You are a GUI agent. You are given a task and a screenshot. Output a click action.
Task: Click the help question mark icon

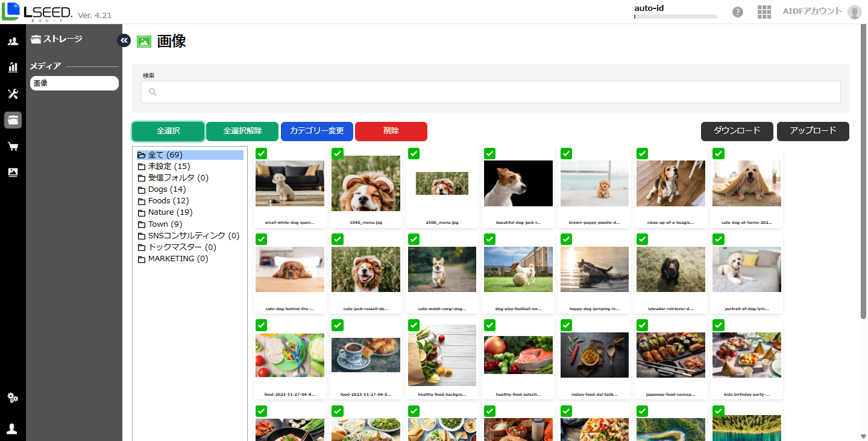click(737, 12)
